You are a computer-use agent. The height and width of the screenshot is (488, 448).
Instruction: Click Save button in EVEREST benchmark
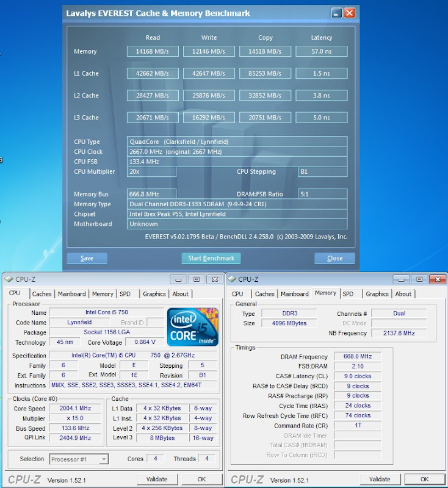tap(87, 258)
